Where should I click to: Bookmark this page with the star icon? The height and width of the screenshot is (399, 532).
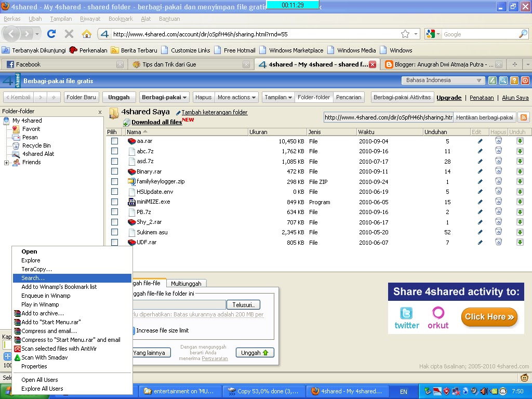405,34
